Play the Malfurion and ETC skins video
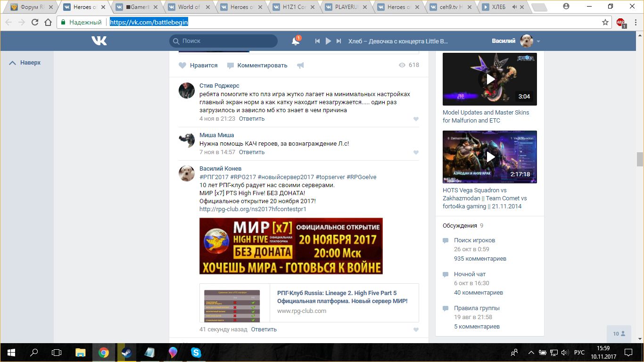The height and width of the screenshot is (362, 644). tap(489, 79)
